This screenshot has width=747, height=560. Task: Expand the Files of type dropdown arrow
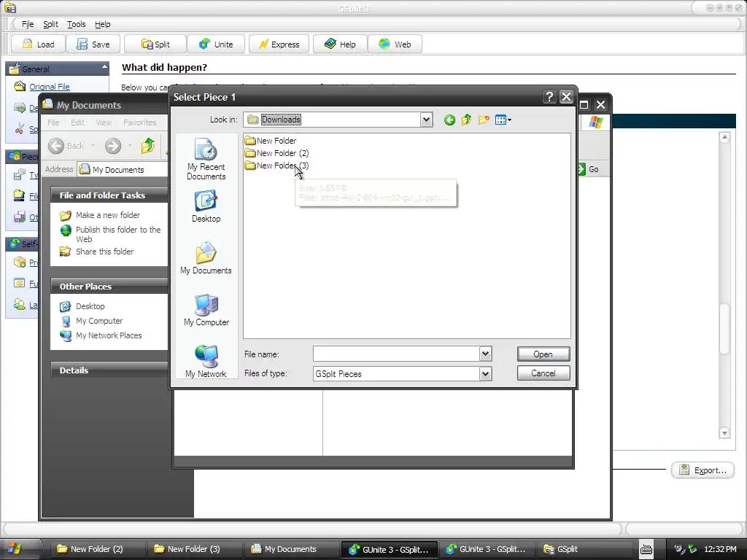[485, 374]
